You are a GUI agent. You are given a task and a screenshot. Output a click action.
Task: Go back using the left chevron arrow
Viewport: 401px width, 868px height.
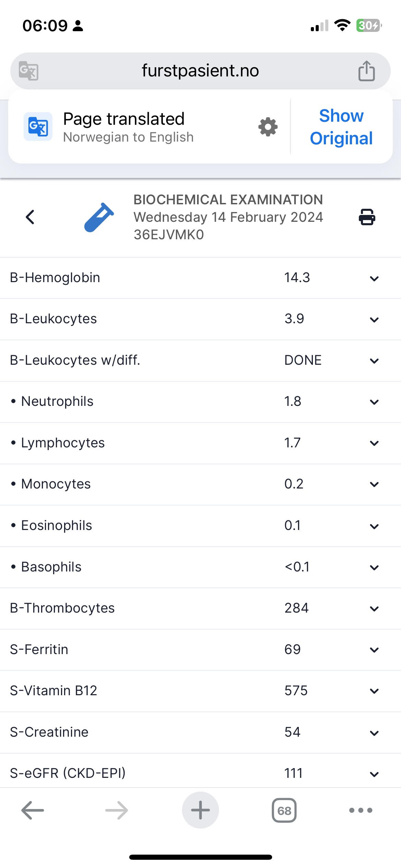[30, 217]
